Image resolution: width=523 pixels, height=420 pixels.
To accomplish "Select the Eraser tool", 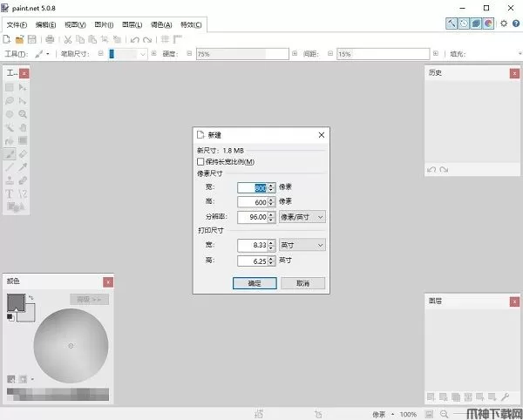I will (23, 154).
